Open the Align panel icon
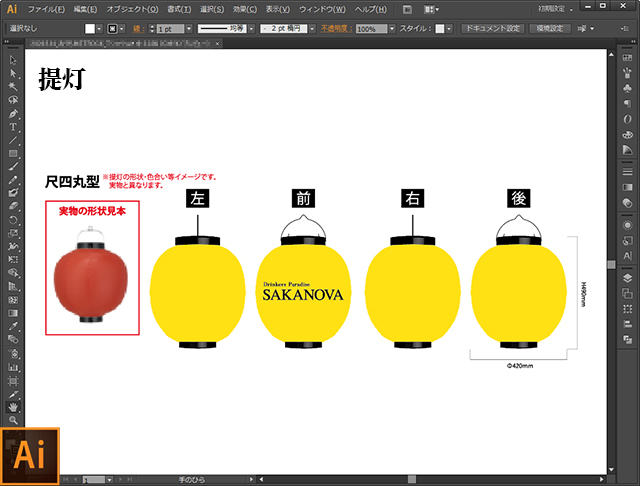Viewport: 640px width, 486px height. tap(627, 324)
